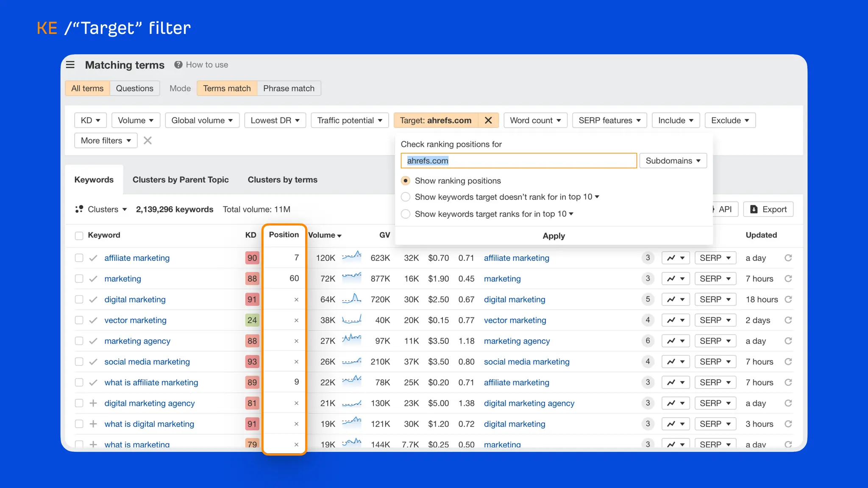Open the Global volume filter dropdown

202,120
